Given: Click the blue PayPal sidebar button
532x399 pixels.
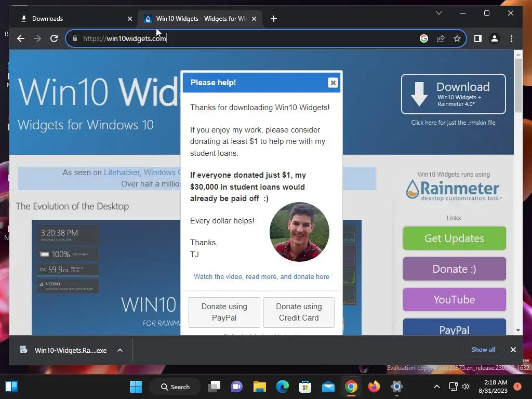Looking at the screenshot, I should coord(454,327).
